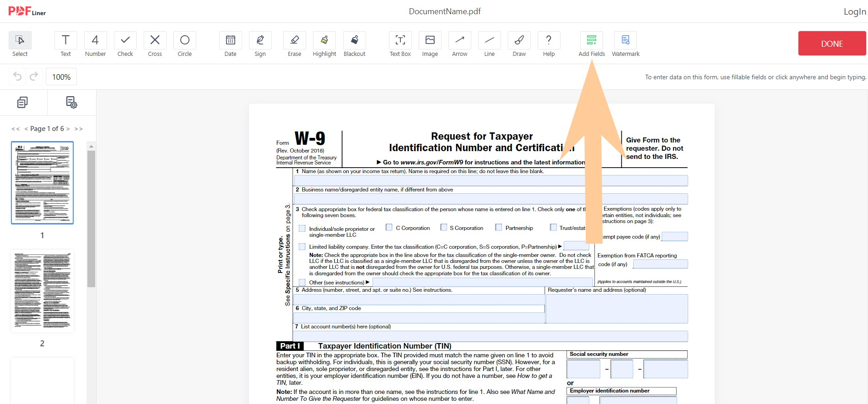Choose the Blackout tool
The height and width of the screenshot is (404, 868).
point(355,44)
